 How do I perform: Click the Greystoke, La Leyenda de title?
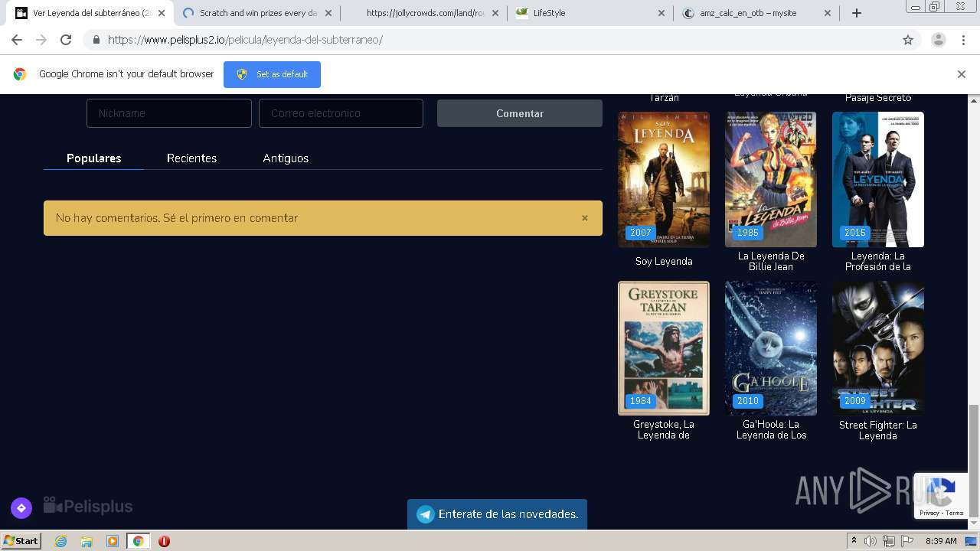click(x=664, y=430)
